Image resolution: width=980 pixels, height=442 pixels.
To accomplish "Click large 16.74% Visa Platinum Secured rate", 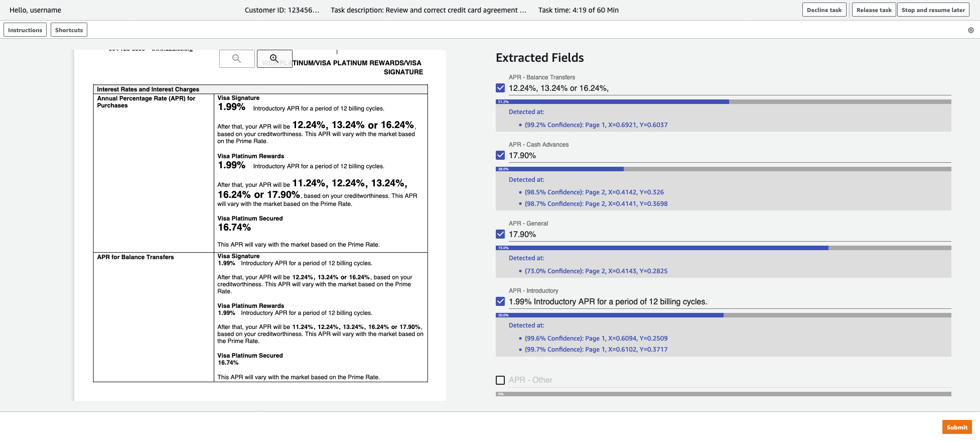I will pyautogui.click(x=234, y=228).
